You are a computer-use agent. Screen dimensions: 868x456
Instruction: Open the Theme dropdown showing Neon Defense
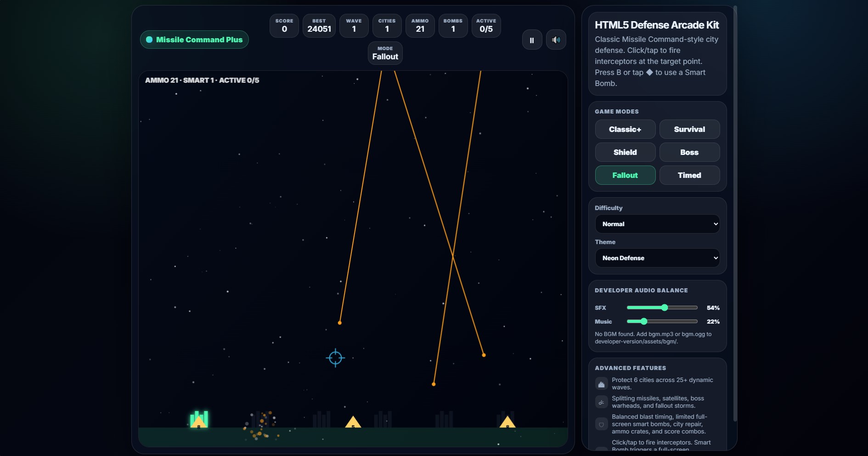(657, 258)
